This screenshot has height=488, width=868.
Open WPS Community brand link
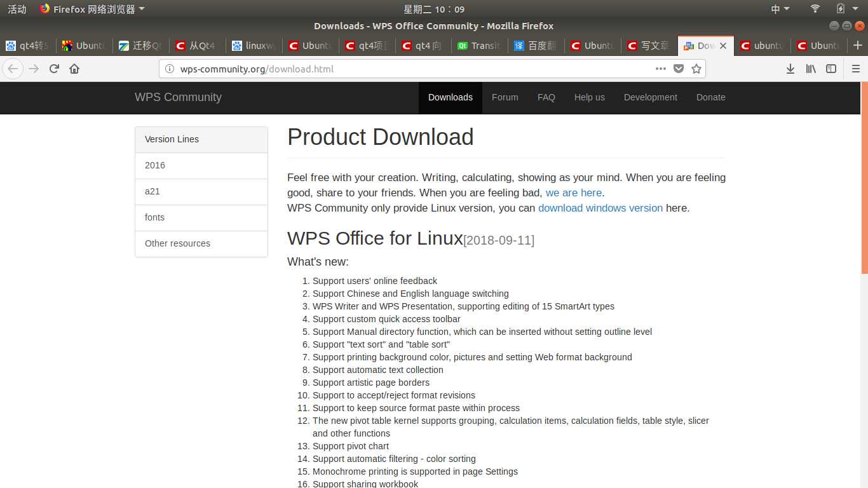point(178,97)
